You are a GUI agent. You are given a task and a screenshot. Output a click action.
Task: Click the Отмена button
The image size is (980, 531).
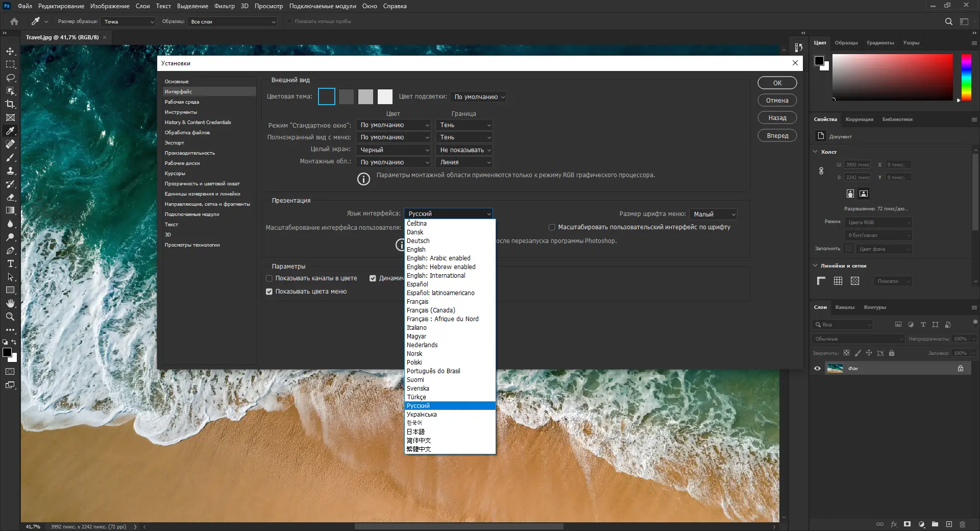(x=777, y=100)
